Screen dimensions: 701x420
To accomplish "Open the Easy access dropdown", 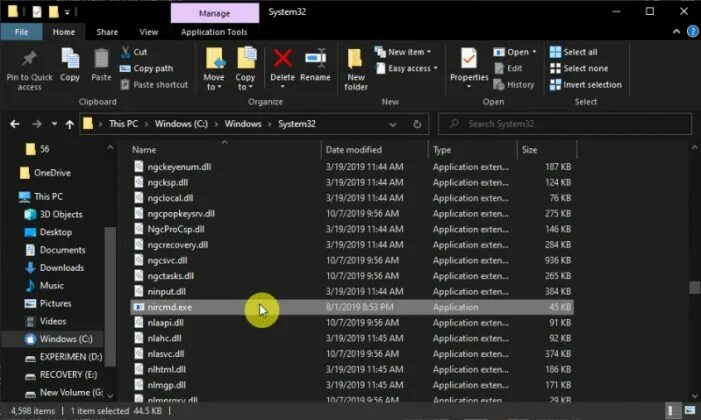I will click(x=407, y=68).
